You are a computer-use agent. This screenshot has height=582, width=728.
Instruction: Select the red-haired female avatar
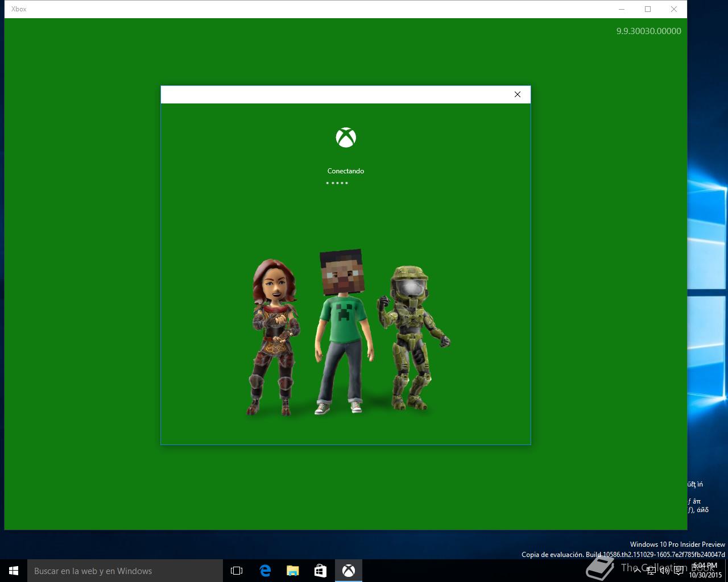pos(275,338)
